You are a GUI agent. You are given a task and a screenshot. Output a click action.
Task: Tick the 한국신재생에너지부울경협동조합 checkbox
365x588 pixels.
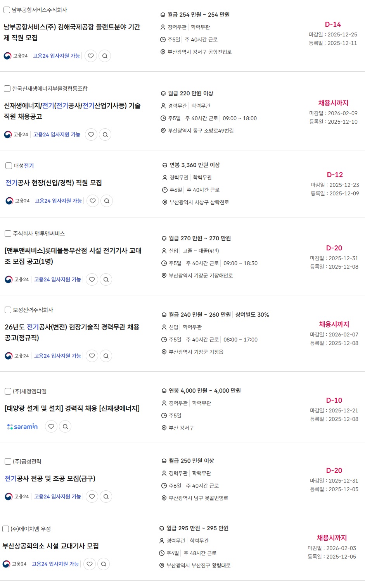coord(7,88)
